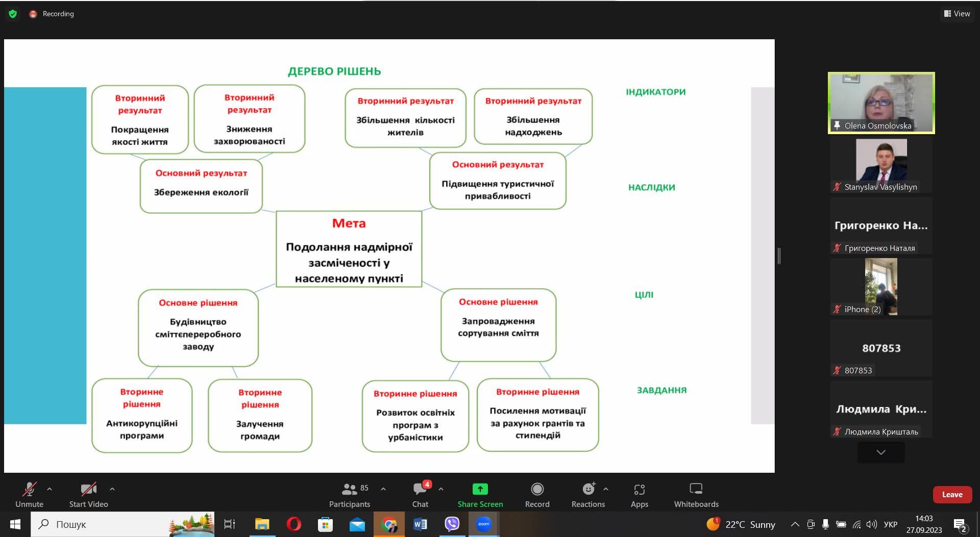Image resolution: width=980 pixels, height=537 pixels.
Task: Click the green Share Screen icon
Action: pos(480,489)
